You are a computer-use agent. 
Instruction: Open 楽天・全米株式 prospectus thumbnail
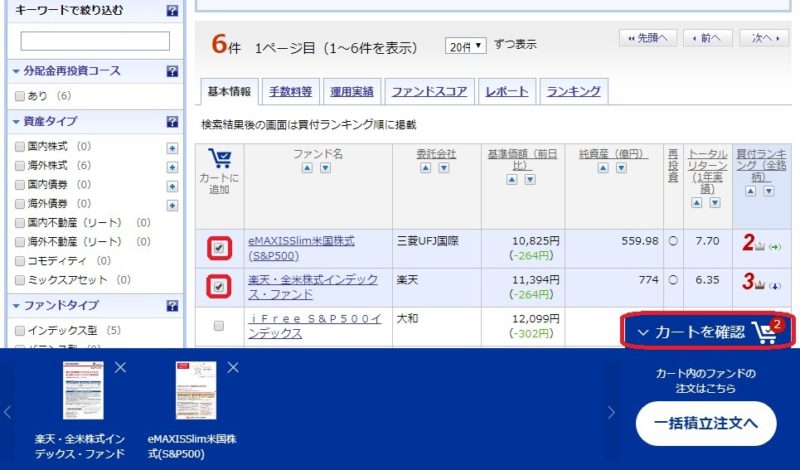click(83, 390)
